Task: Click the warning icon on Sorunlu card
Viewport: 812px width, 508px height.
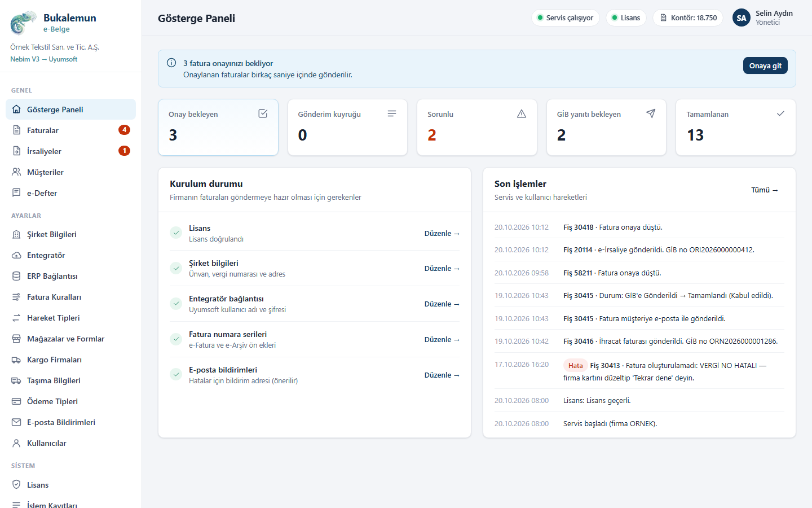Action: point(522,113)
